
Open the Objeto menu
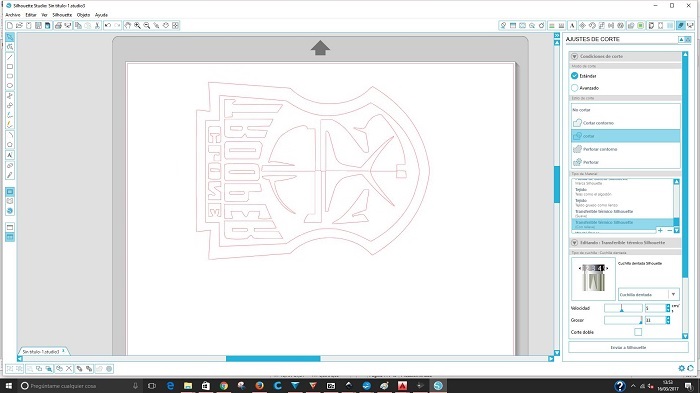coord(83,15)
